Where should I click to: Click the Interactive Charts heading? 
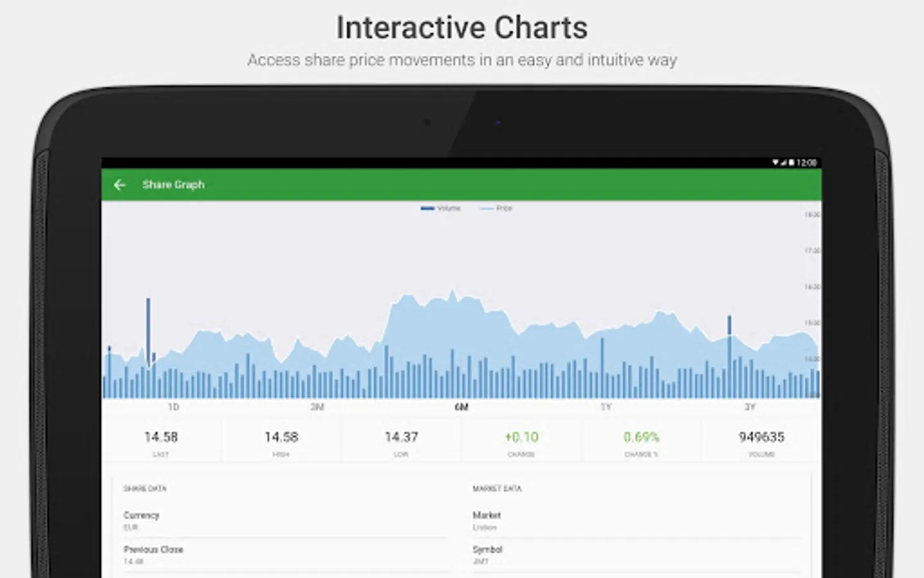[462, 28]
